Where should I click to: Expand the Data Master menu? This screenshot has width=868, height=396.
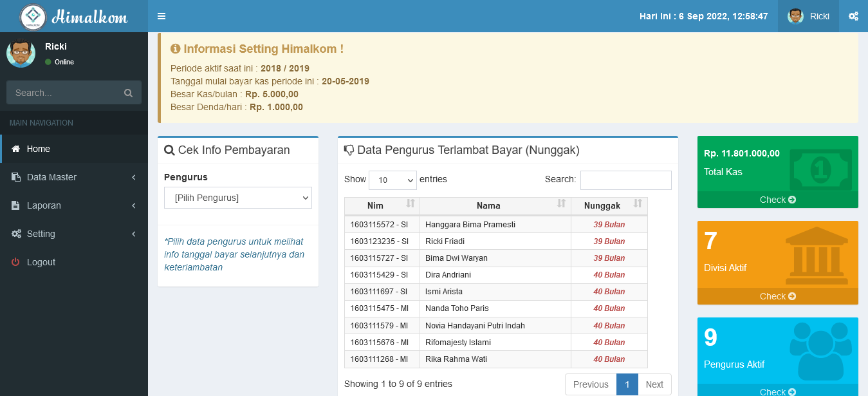pyautogui.click(x=74, y=177)
